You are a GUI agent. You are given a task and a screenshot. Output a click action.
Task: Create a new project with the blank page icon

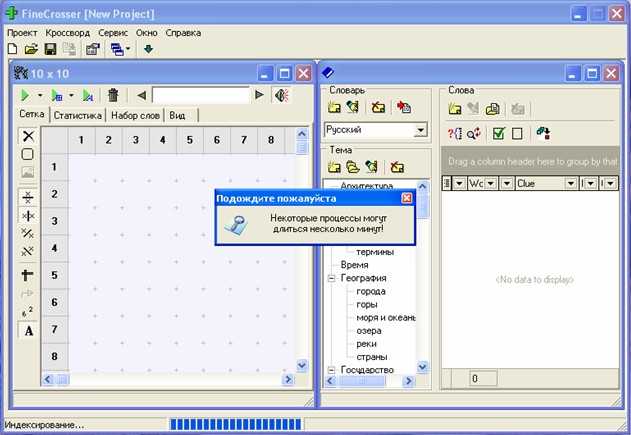pyautogui.click(x=12, y=49)
